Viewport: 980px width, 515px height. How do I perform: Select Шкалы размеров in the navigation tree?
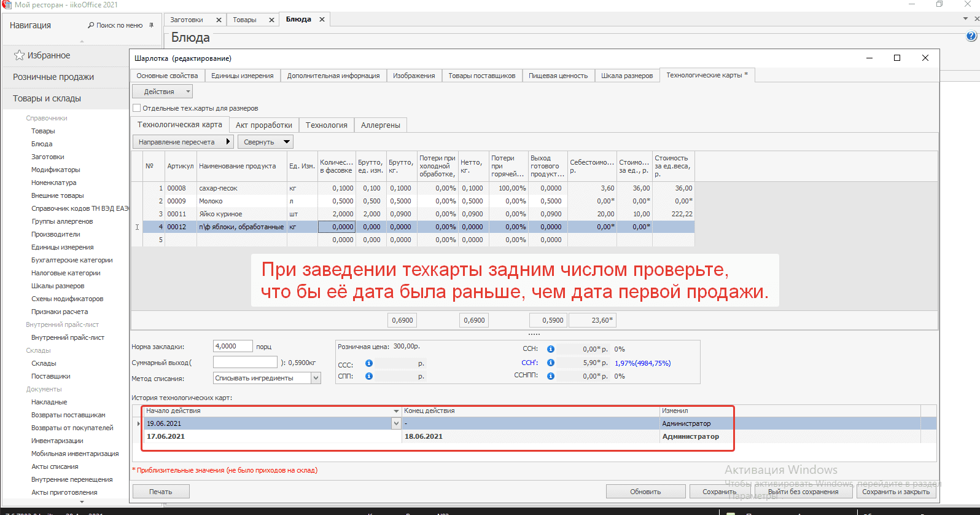pos(58,286)
